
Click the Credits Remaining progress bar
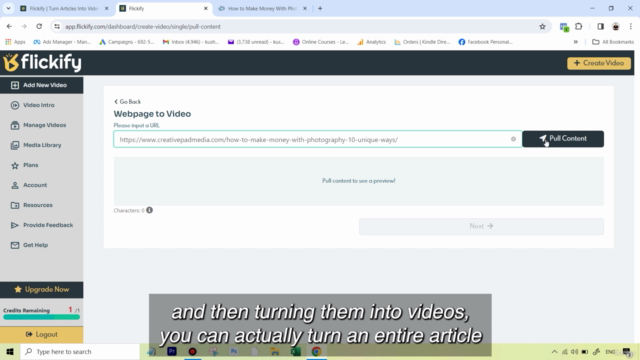[41, 317]
